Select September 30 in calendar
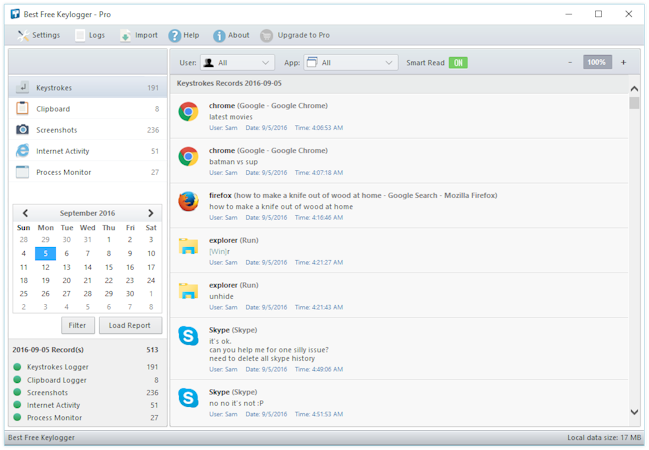649x450 pixels. pyautogui.click(x=130, y=294)
